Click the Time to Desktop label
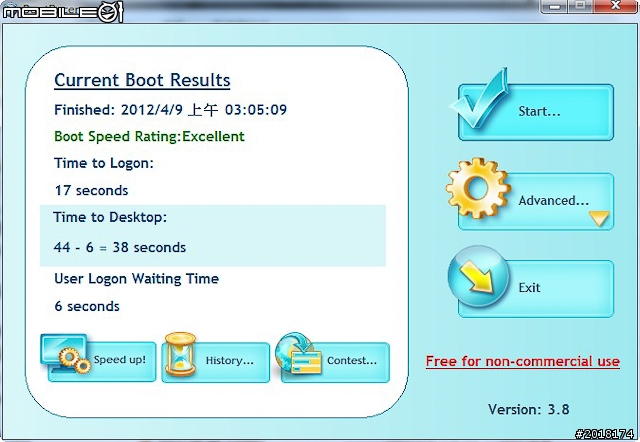Viewport: 640px width, 442px height. click(110, 217)
